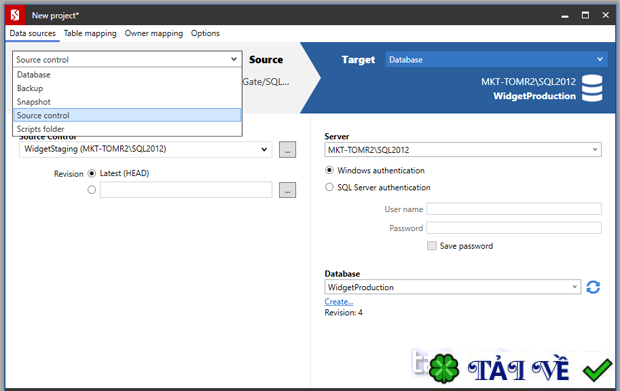The height and width of the screenshot is (391, 620).
Task: Tick the Save password checkbox
Action: coord(432,246)
